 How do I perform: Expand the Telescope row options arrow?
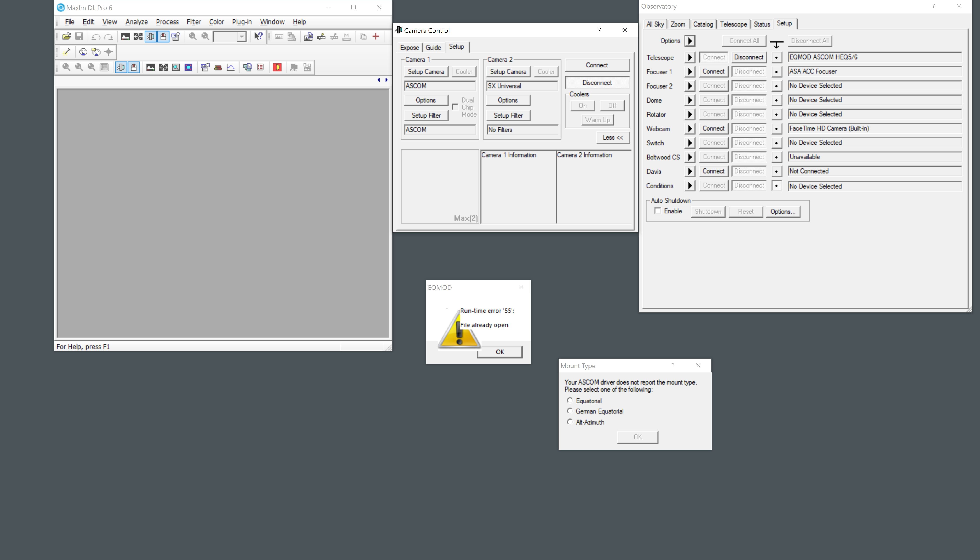689,57
